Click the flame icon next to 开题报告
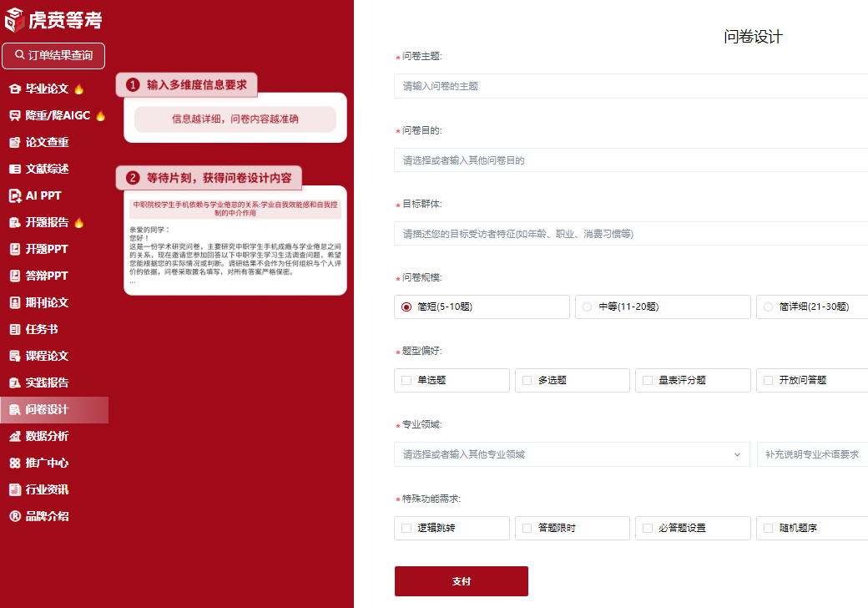This screenshot has height=608, width=868. pos(78,223)
